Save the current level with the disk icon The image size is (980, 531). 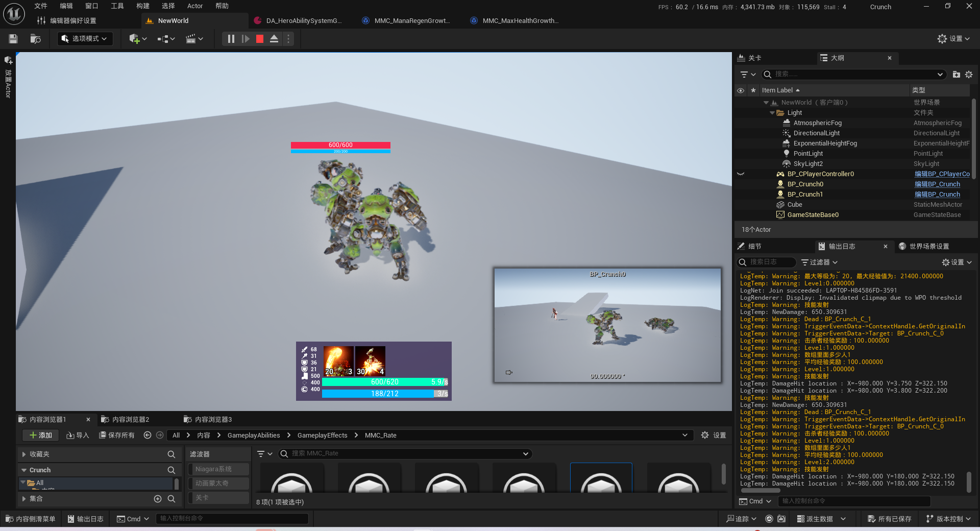13,39
